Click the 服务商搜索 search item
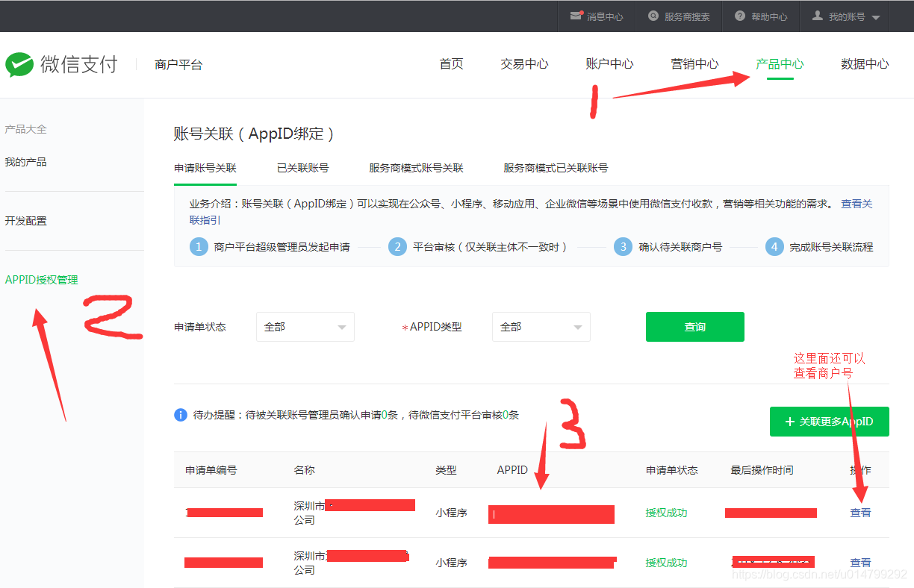 click(680, 16)
